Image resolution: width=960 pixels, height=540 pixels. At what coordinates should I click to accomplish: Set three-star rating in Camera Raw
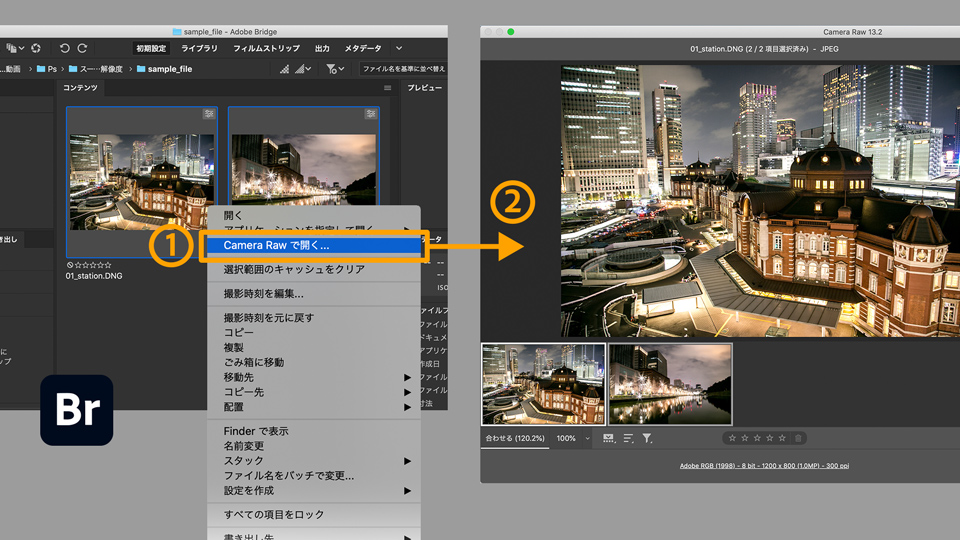point(757,438)
